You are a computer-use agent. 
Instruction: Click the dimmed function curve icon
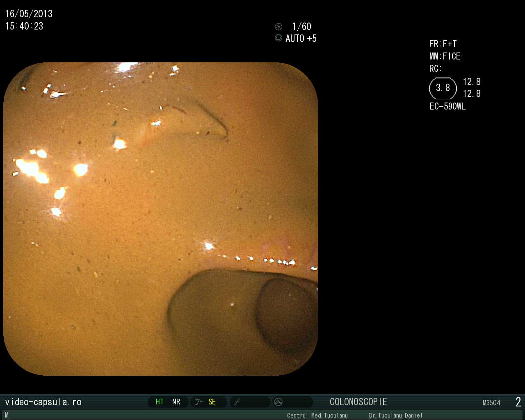pos(237,402)
